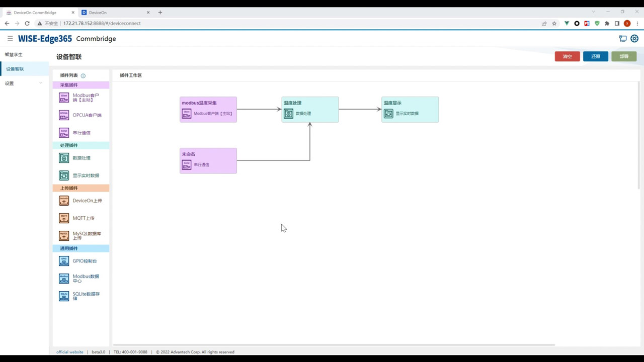Open a new browser tab with the plus button

160,13
